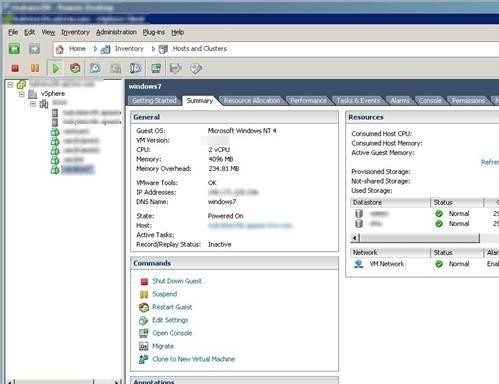Switch to the Alarms tab
The height and width of the screenshot is (384, 499).
coord(400,101)
